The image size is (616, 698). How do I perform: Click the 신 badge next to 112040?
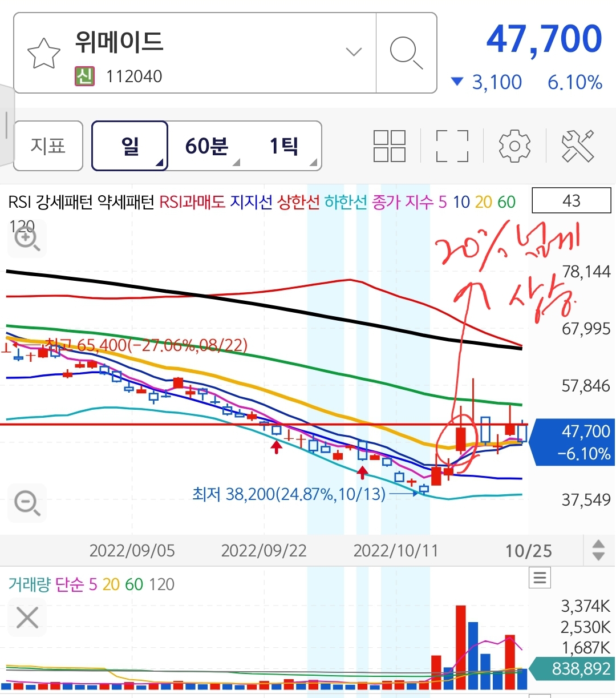84,76
